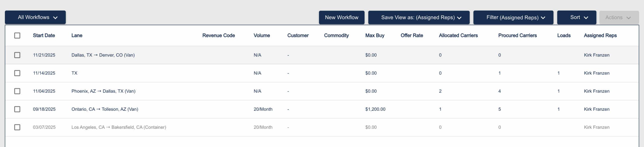Open the Sort dropdown
The height and width of the screenshot is (147, 644).
[x=576, y=17]
